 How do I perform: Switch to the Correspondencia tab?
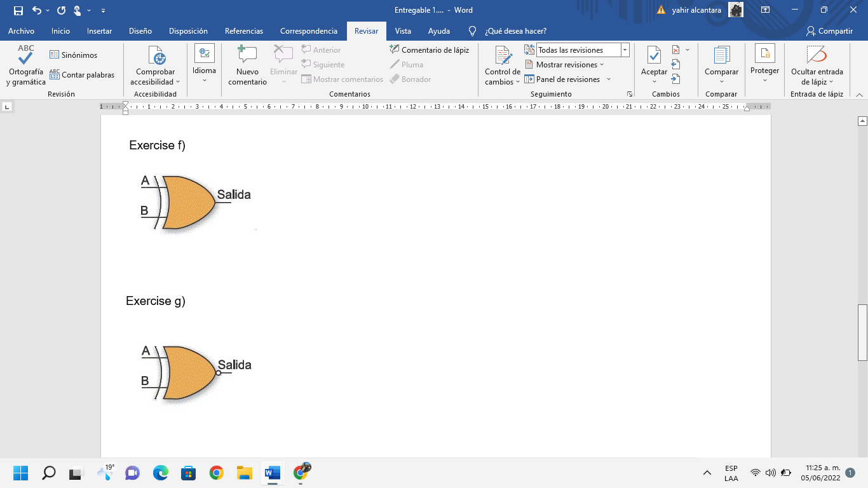coord(309,31)
